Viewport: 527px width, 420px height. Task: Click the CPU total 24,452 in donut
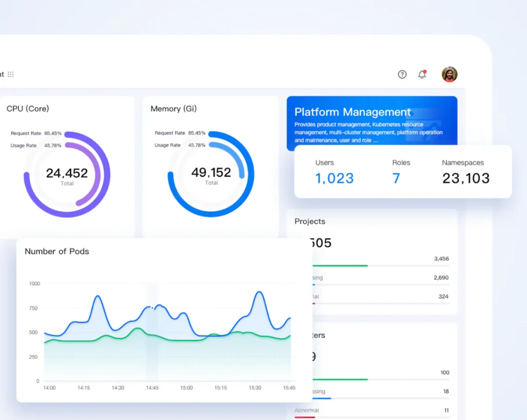coord(67,173)
